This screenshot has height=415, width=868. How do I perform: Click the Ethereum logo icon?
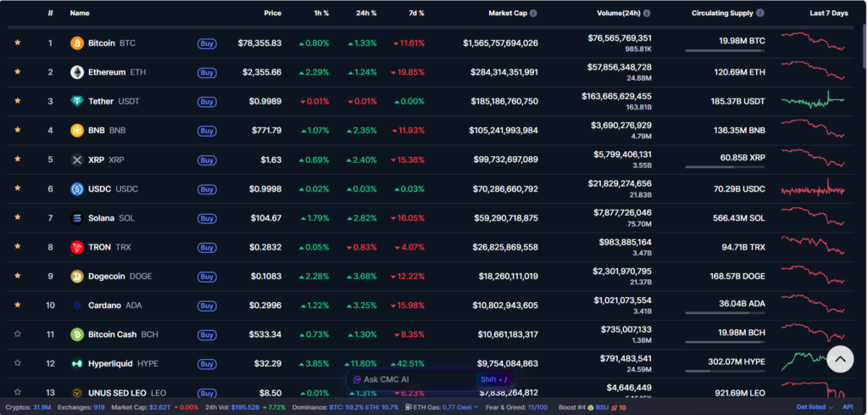(77, 72)
